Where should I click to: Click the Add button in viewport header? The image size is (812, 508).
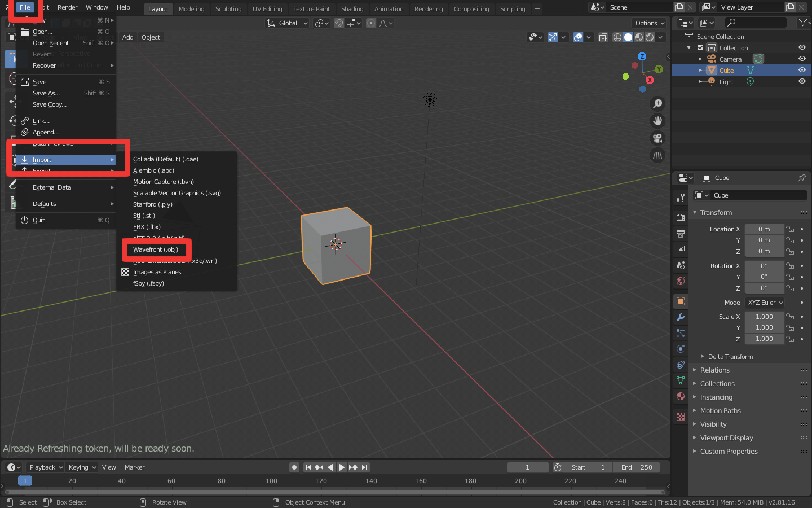(x=128, y=37)
